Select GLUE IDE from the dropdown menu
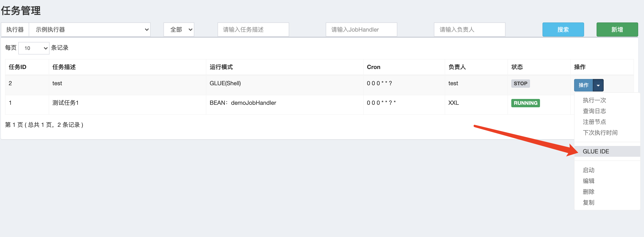The width and height of the screenshot is (644, 237). tap(596, 151)
